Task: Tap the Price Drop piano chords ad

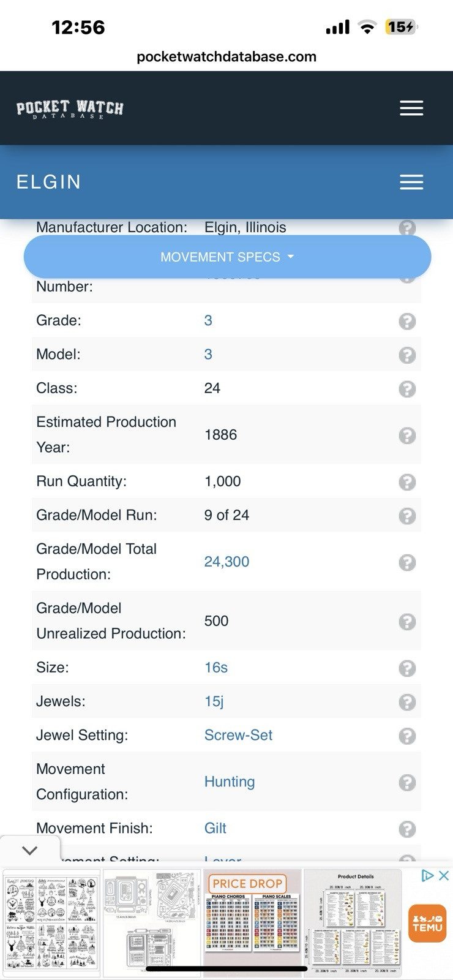Action: point(252,922)
